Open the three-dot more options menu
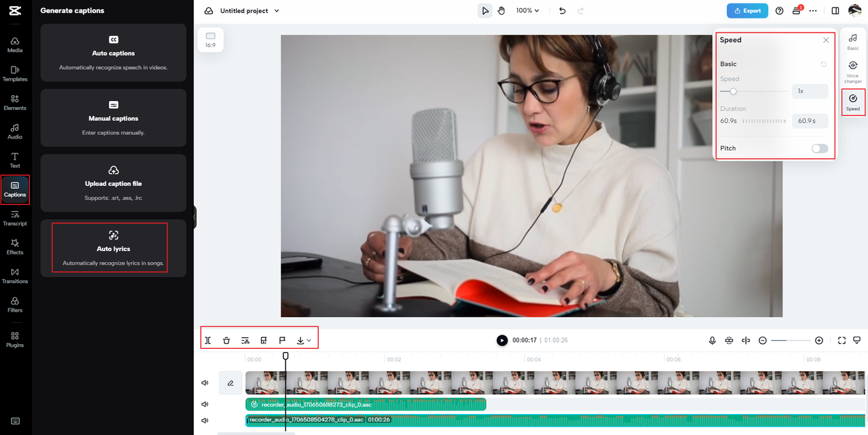 [x=813, y=11]
